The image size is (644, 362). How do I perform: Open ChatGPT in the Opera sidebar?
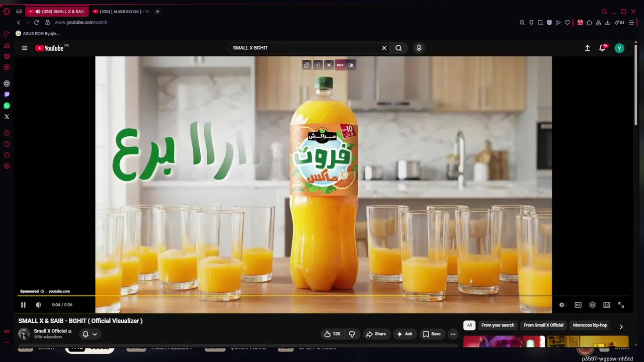pos(7,83)
